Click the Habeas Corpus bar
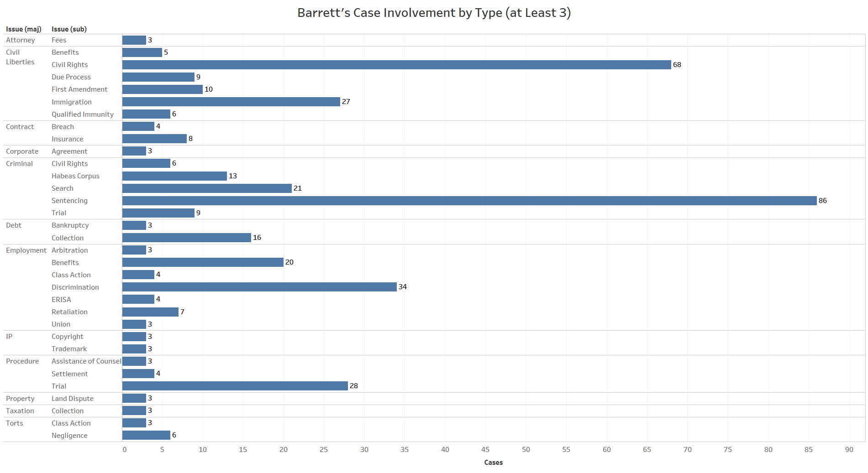 [174, 176]
